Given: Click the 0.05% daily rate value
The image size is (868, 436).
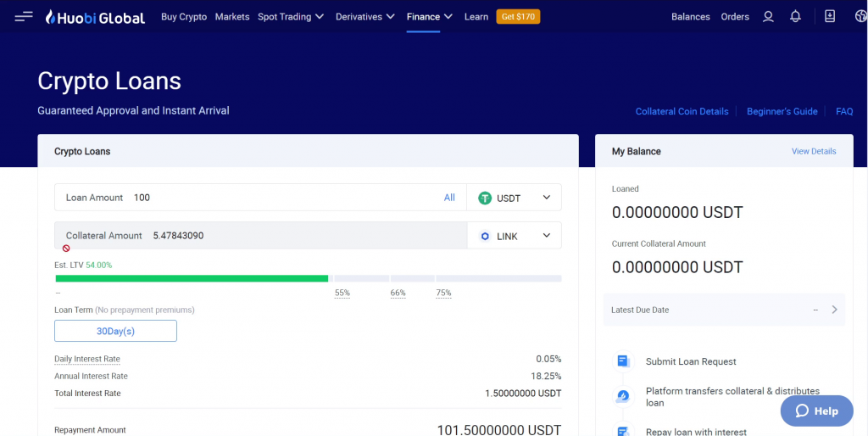Looking at the screenshot, I should [x=548, y=359].
